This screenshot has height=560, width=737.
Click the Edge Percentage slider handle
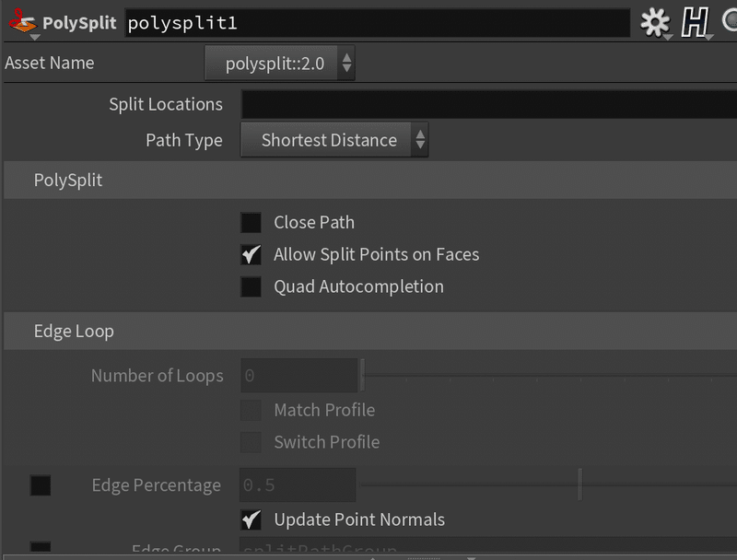point(579,485)
